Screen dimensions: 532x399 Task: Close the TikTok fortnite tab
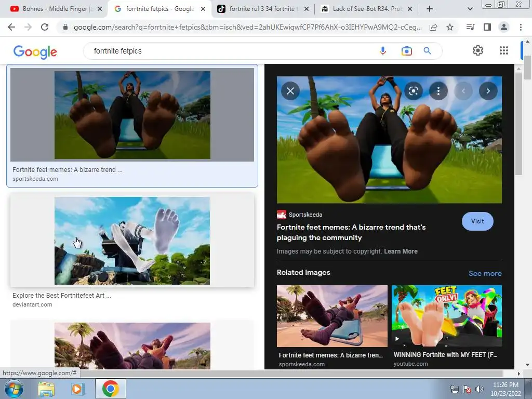click(x=307, y=9)
